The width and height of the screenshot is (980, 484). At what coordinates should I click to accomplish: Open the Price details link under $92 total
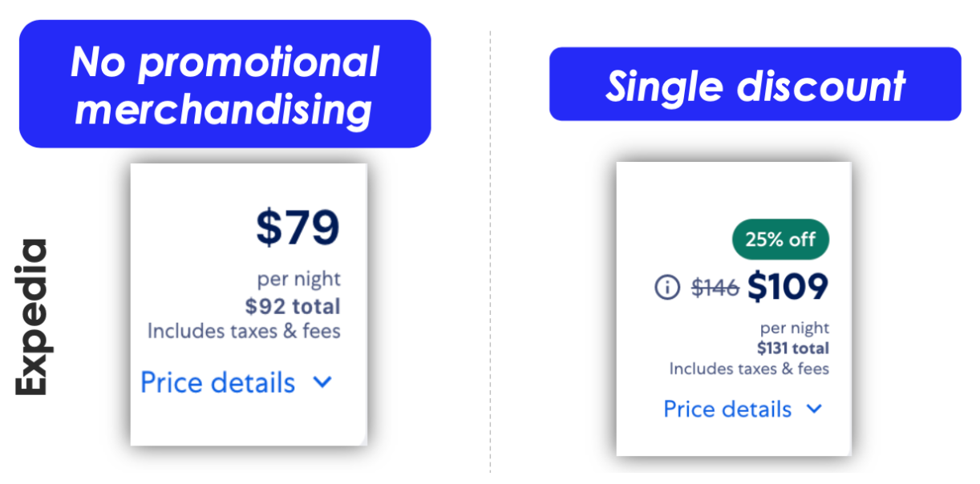coord(218,383)
